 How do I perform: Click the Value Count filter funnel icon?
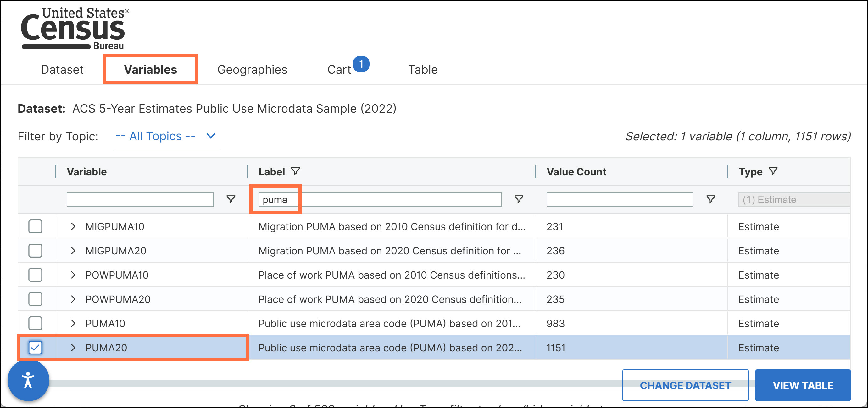click(x=710, y=199)
